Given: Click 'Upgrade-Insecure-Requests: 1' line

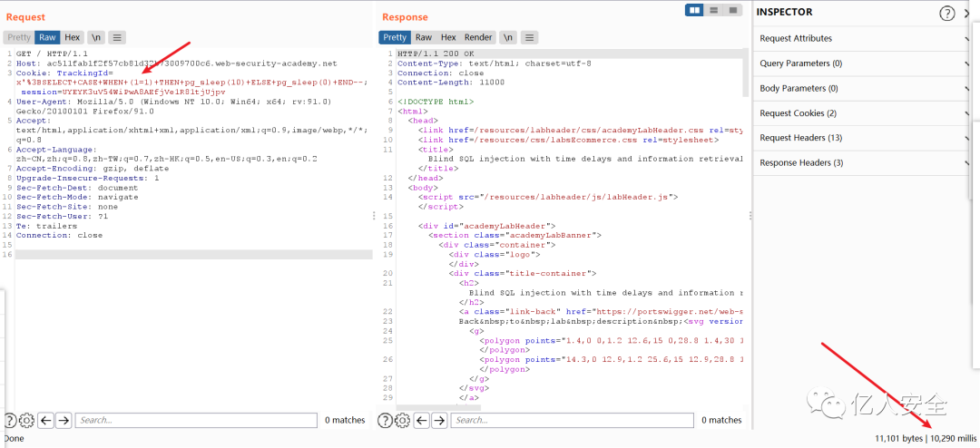Looking at the screenshot, I should pyautogui.click(x=87, y=178).
